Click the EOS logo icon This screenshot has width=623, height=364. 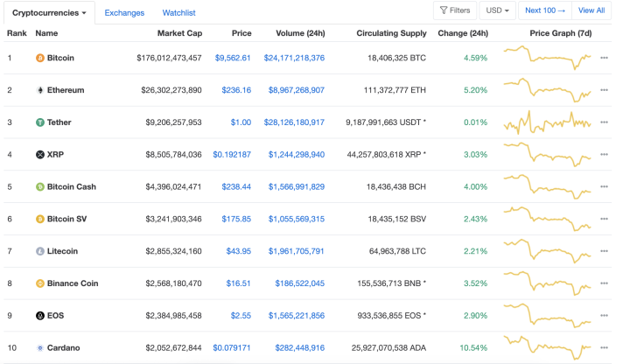[x=40, y=316]
